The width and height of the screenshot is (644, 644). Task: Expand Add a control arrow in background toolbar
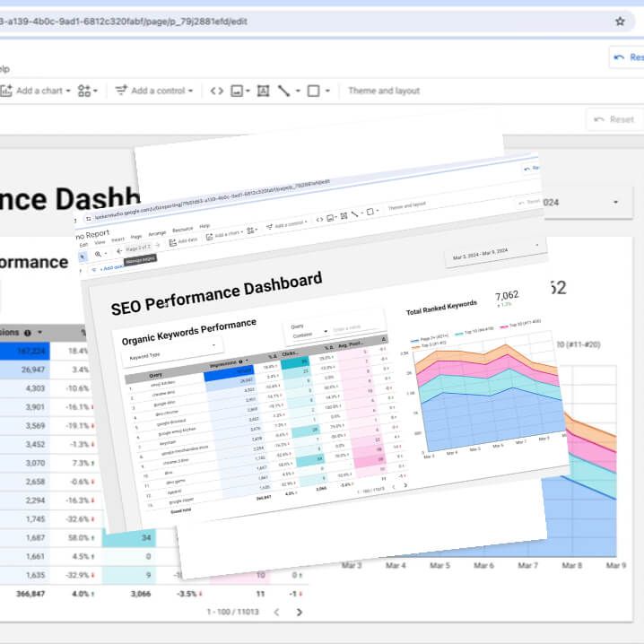coord(190,91)
